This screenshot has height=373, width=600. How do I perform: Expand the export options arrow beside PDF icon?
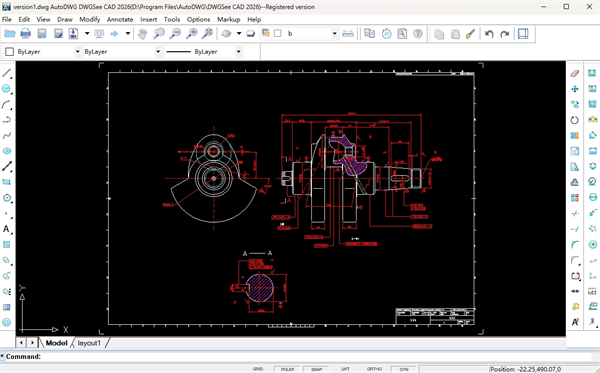click(x=87, y=34)
